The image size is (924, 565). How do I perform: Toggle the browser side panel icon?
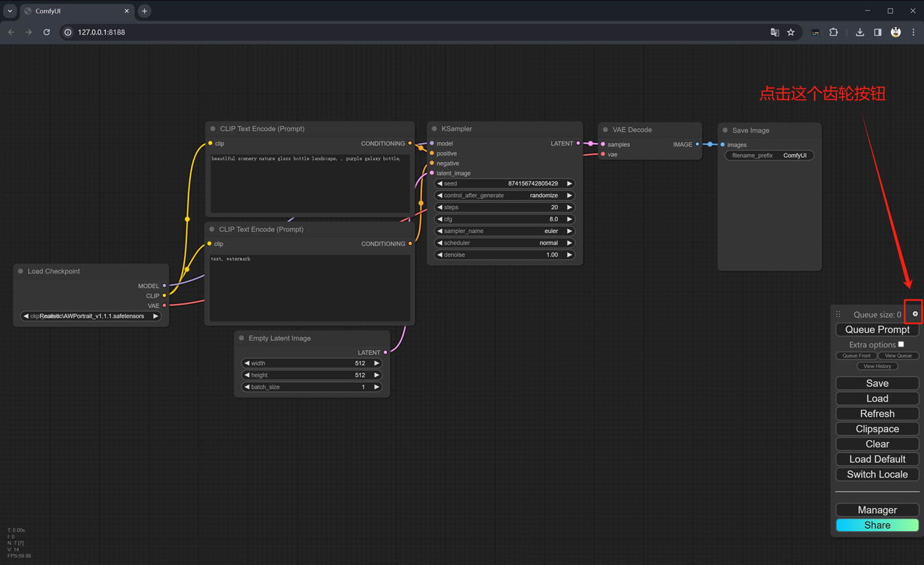pos(878,32)
